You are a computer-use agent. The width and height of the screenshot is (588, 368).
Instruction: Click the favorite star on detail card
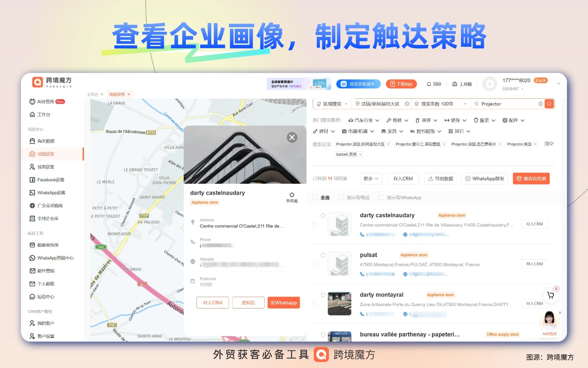(292, 195)
